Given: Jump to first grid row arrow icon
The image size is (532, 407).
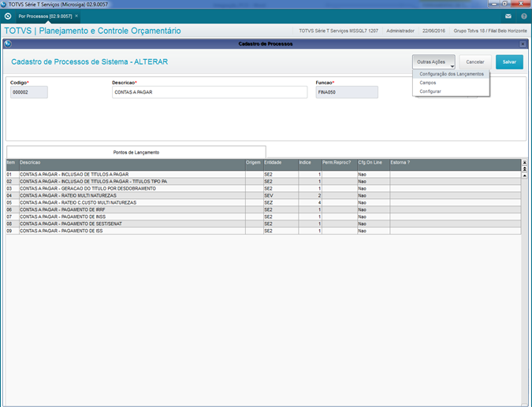Looking at the screenshot, I should click(x=525, y=163).
